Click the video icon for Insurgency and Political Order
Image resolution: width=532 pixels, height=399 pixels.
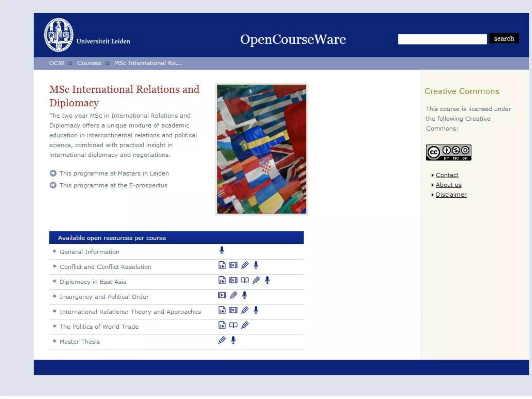[x=222, y=295]
